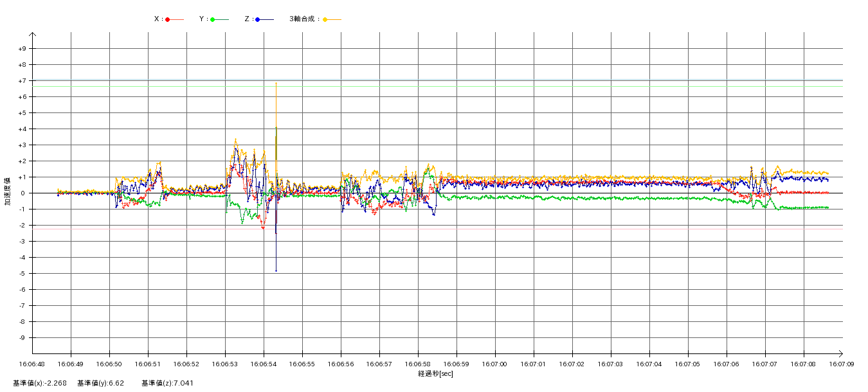Click the 経過秒[sec] horizontal axis title
This screenshot has height=392, width=868.
pos(435,373)
